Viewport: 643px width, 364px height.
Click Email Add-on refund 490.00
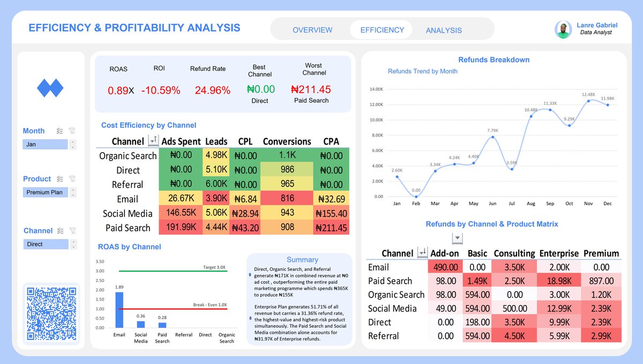[x=445, y=267]
